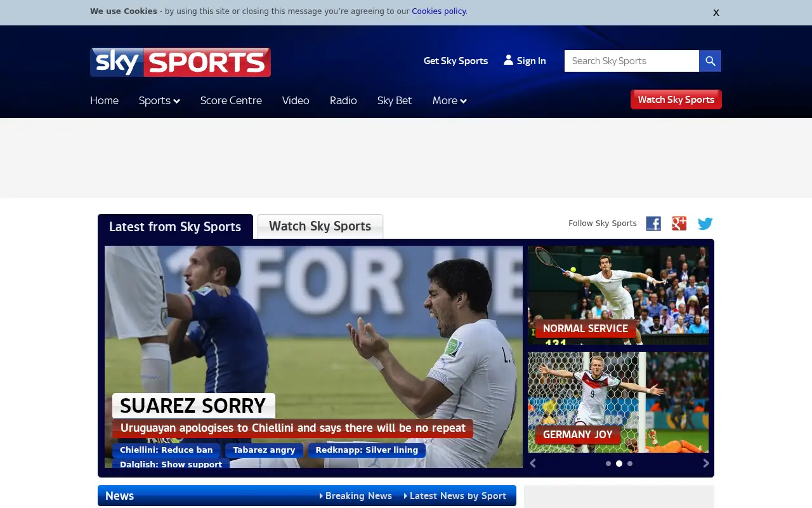The image size is (812, 508).
Task: Open the GERMANY JOY football thumbnail
Action: 618,402
